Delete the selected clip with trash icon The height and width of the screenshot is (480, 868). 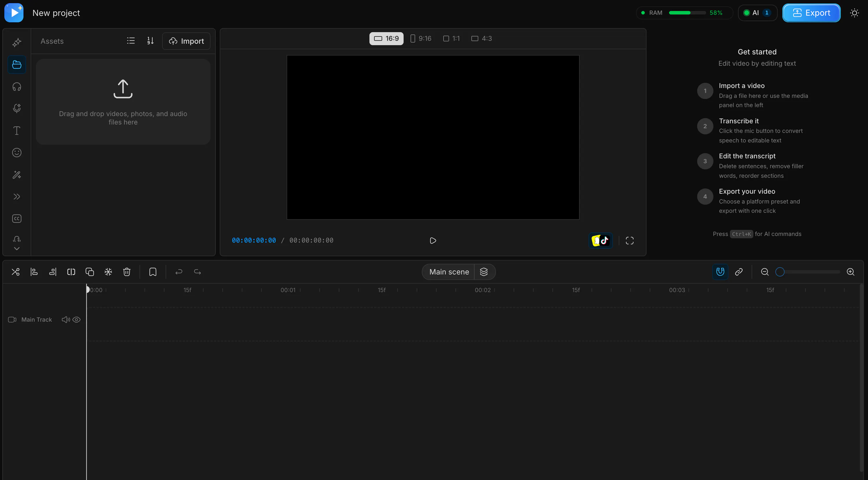(x=127, y=272)
